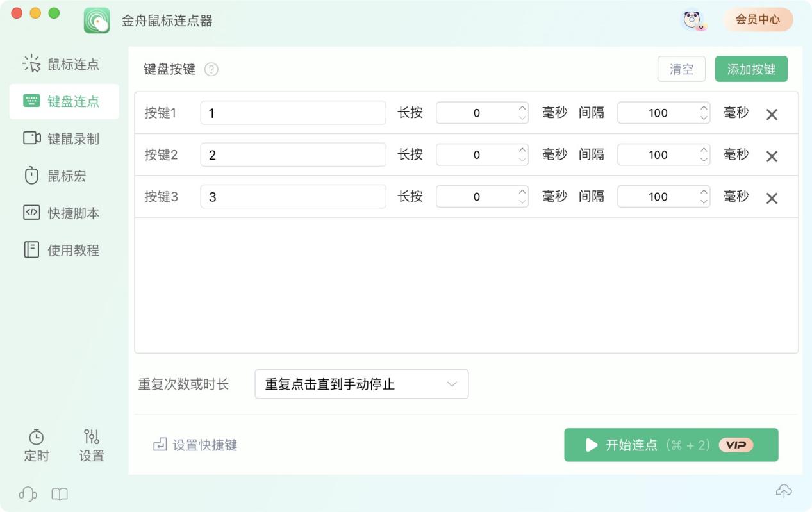Click the 设置快捷键 hotkey link
The height and width of the screenshot is (512, 812).
point(195,445)
